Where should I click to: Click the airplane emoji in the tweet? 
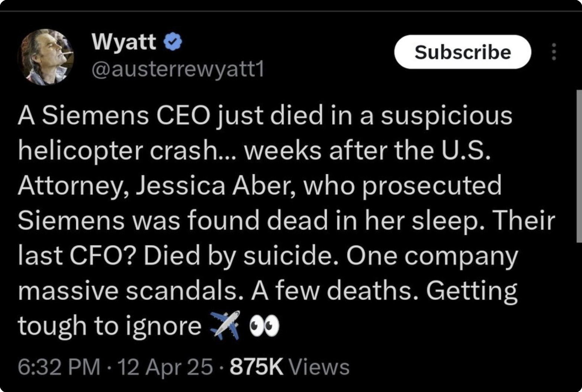(x=225, y=325)
